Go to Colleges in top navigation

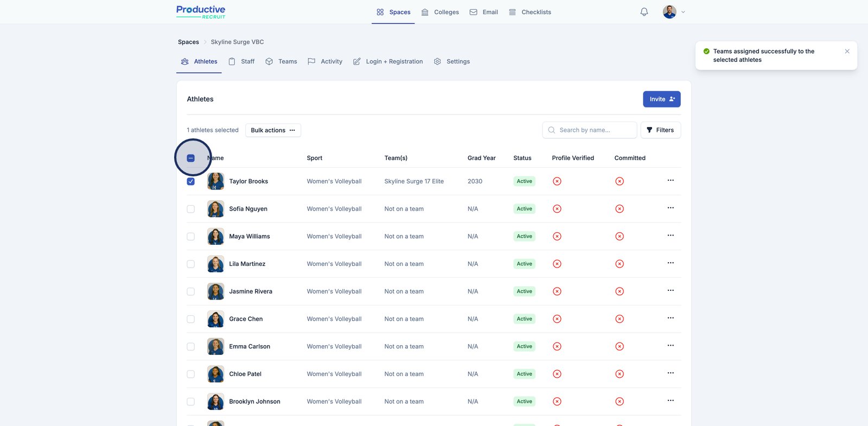[440, 12]
